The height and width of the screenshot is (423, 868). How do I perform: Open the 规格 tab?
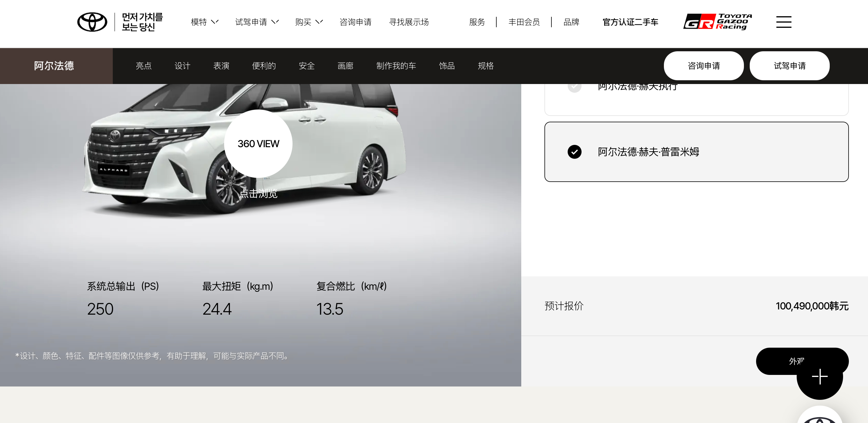(x=485, y=66)
